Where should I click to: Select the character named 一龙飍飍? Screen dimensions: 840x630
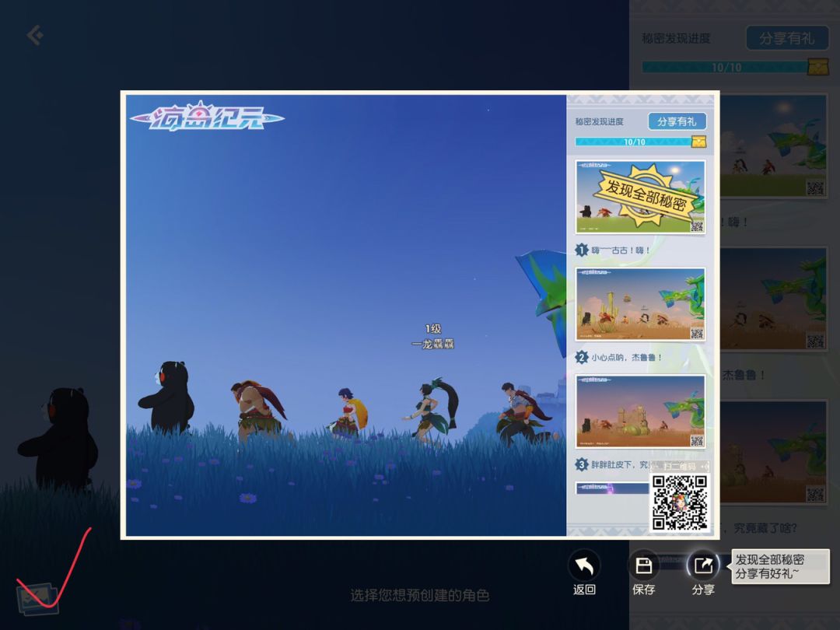click(x=432, y=410)
